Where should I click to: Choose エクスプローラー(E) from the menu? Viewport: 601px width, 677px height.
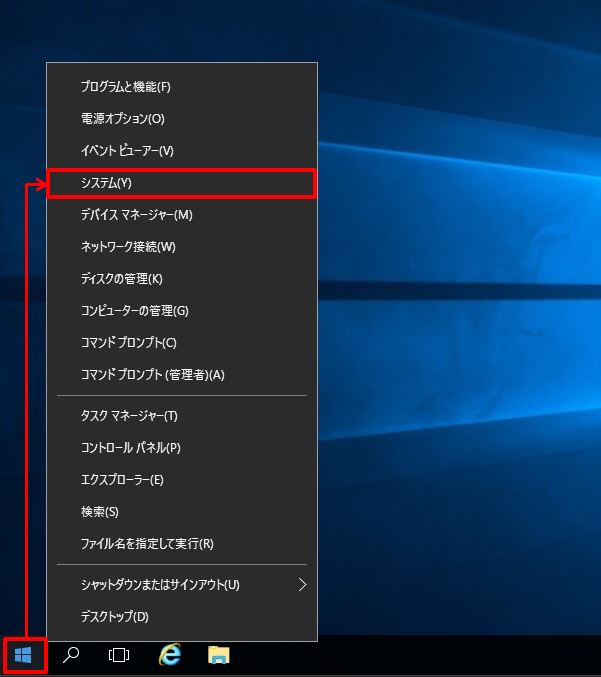182,480
